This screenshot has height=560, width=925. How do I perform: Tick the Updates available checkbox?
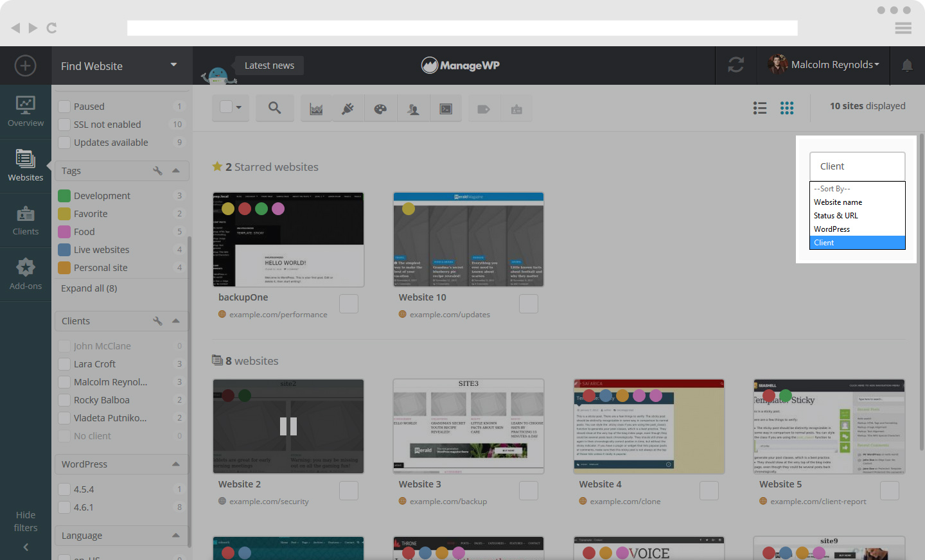(x=64, y=143)
